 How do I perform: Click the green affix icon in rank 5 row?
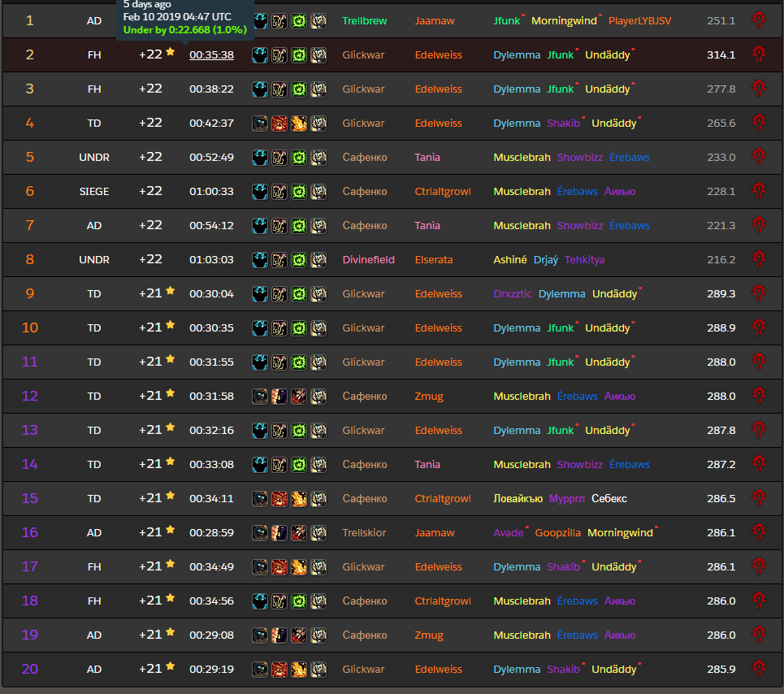pos(299,157)
